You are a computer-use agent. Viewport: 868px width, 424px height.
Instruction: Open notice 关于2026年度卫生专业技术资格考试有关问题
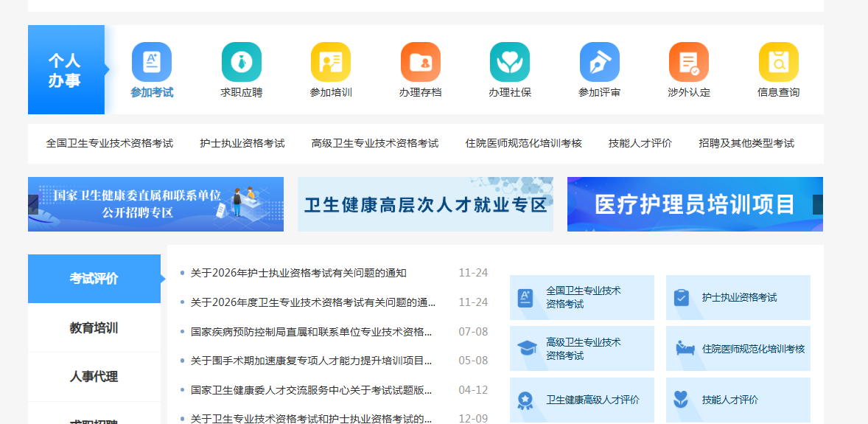pos(313,302)
